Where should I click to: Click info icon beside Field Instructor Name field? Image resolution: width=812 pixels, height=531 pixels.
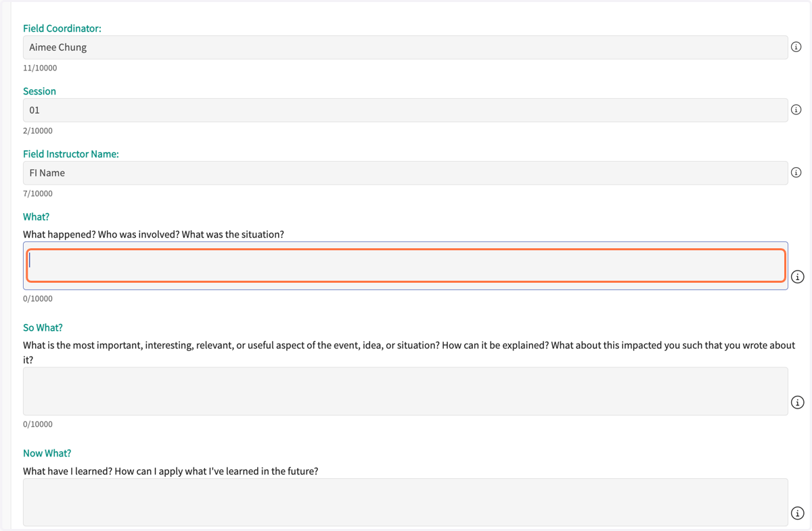[796, 172]
